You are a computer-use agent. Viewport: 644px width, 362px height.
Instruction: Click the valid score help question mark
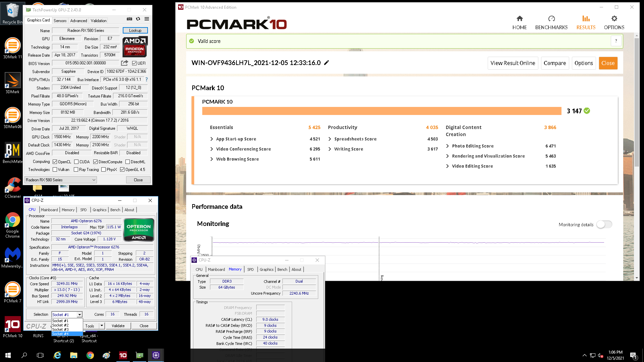point(616,41)
